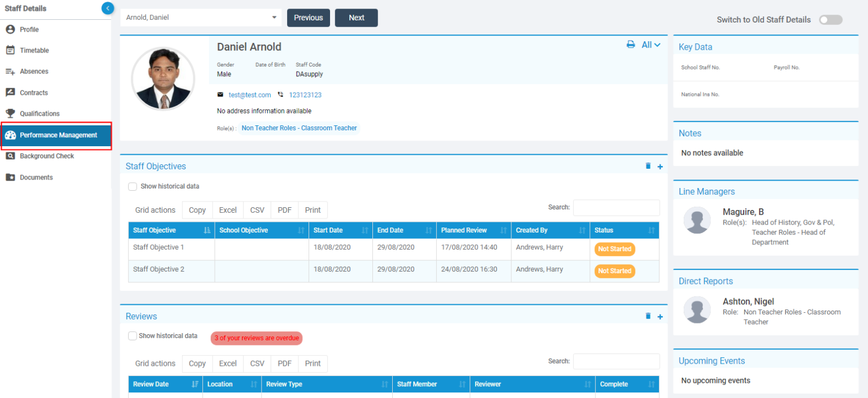The height and width of the screenshot is (398, 868).
Task: Add a review using the plus icon
Action: (659, 316)
